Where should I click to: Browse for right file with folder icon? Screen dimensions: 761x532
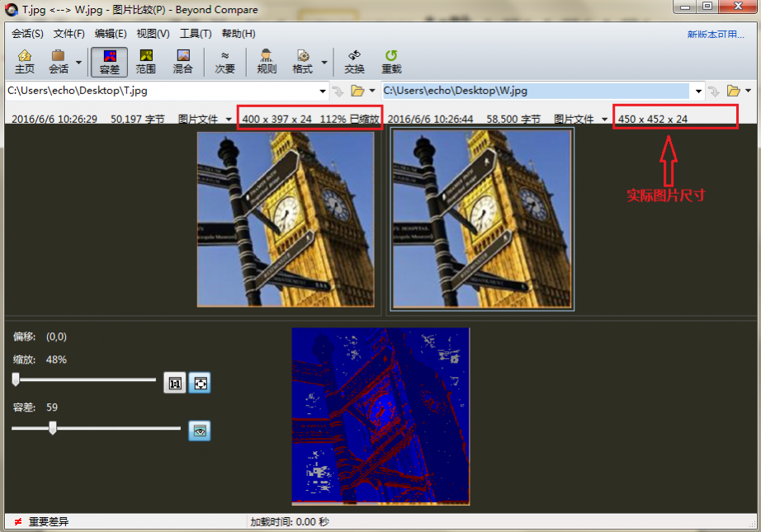[733, 91]
